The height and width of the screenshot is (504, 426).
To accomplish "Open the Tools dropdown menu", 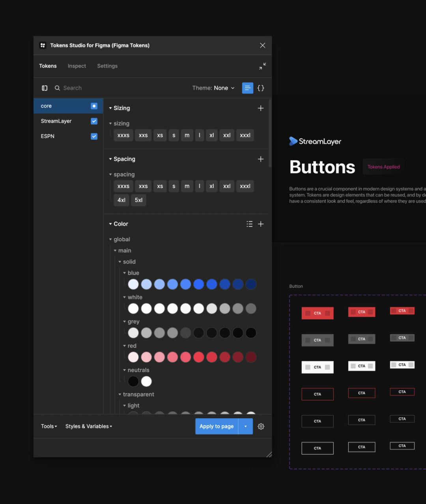I will 49,427.
